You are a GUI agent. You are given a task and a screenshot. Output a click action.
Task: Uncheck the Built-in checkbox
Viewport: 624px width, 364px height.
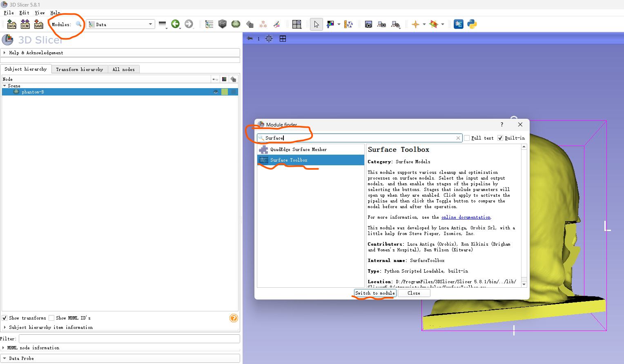point(500,138)
